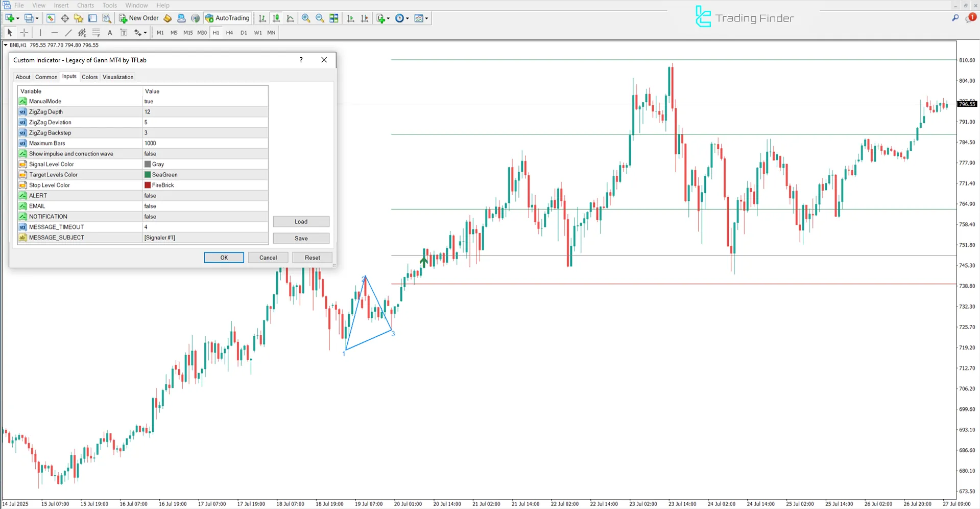Zoom in on the chart
Image resolution: width=980 pixels, height=509 pixels.
[x=306, y=18]
